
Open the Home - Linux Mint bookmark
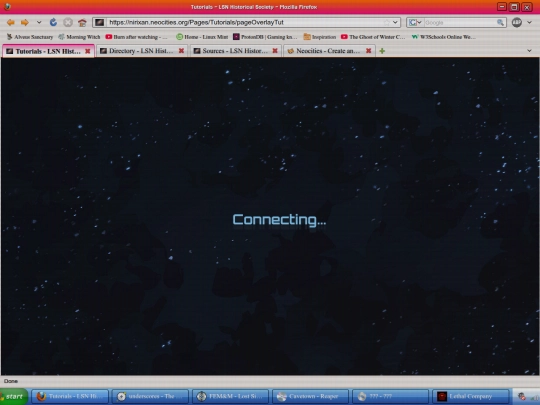click(202, 37)
